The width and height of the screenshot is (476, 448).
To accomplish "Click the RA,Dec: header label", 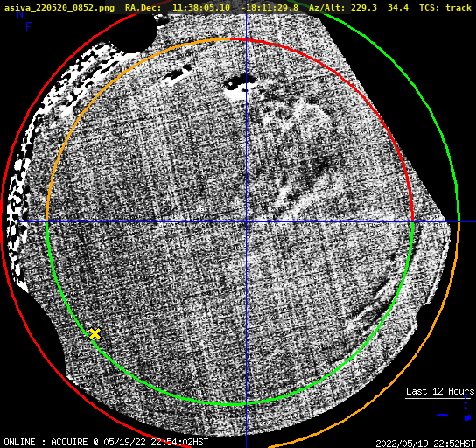I will click(143, 7).
